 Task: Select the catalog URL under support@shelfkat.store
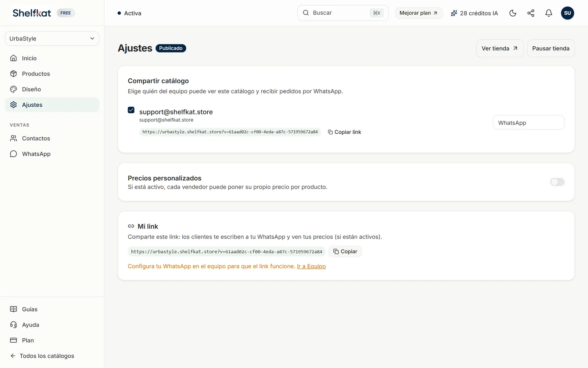230,132
